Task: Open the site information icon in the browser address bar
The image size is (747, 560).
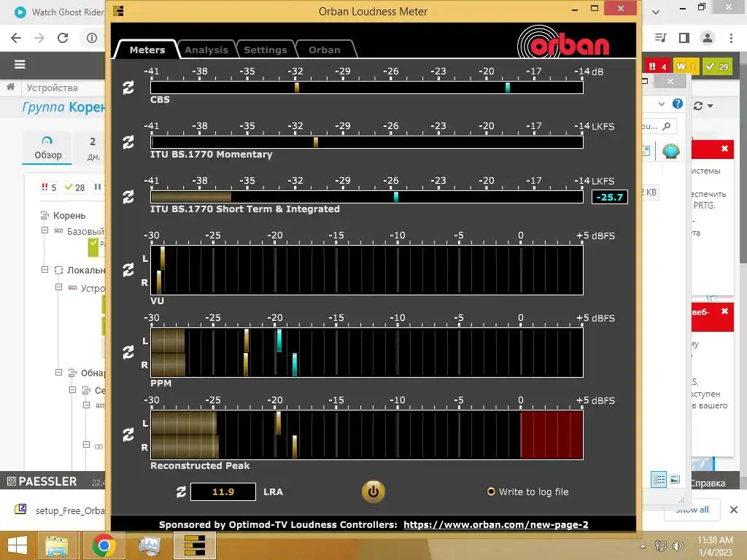Action: (x=92, y=38)
